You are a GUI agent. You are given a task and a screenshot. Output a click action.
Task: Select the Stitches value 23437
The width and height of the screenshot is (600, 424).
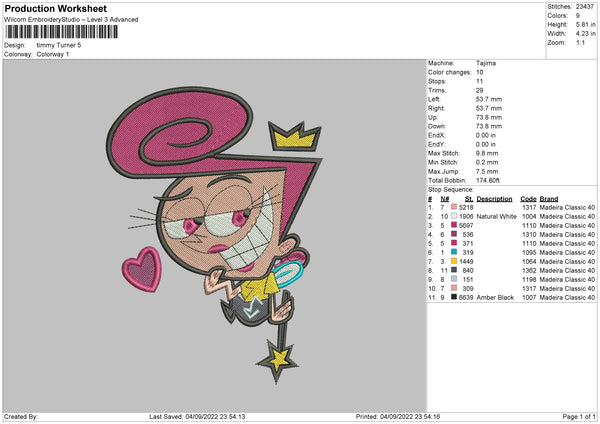(x=585, y=7)
